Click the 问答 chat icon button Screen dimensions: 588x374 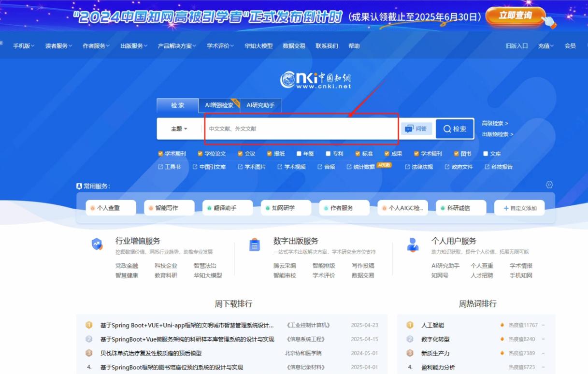point(416,129)
